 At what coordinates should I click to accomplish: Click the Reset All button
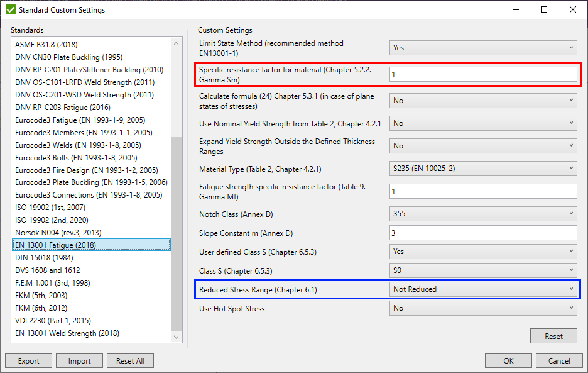[x=130, y=360]
